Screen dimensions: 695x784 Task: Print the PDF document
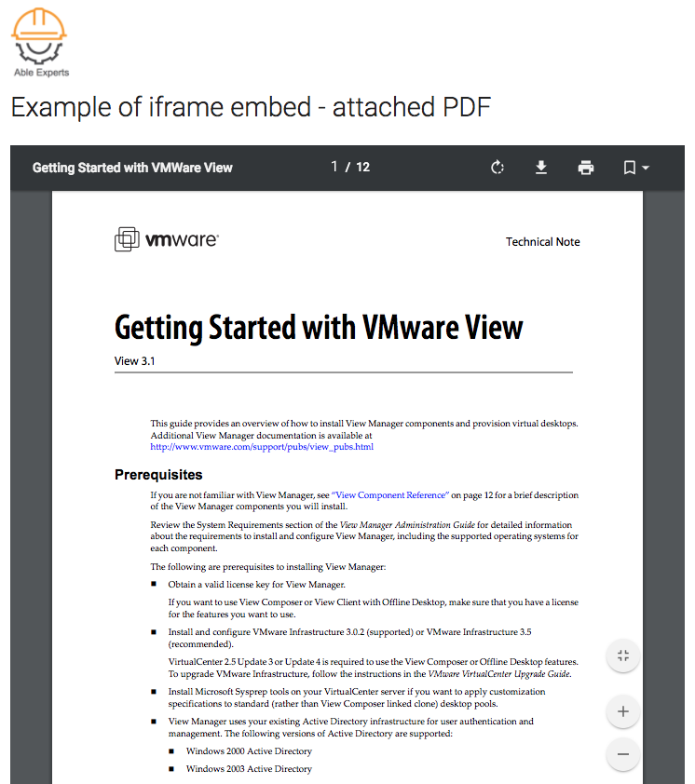pyautogui.click(x=585, y=168)
